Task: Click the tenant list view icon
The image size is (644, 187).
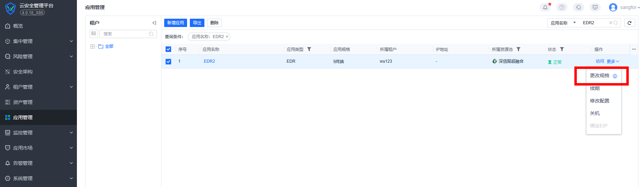Action: coord(94,34)
